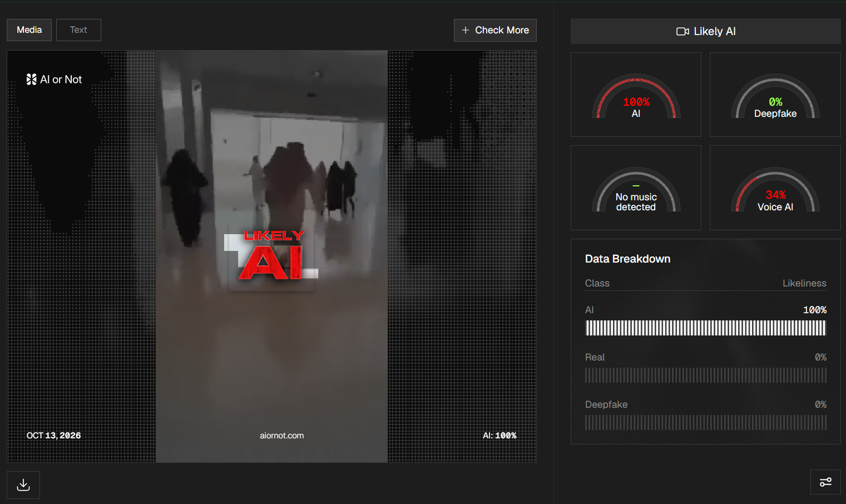Click the 0% value in the Deepfake breakdown row

pyautogui.click(x=820, y=404)
